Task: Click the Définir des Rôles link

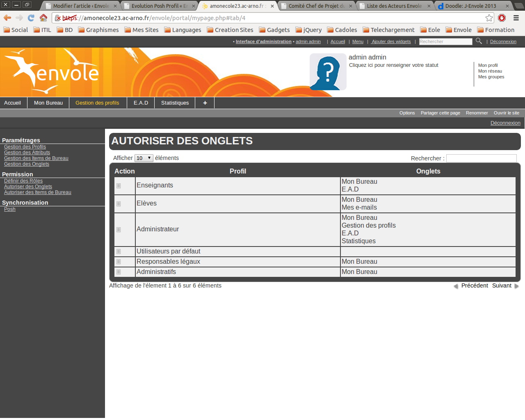Action: point(23,181)
